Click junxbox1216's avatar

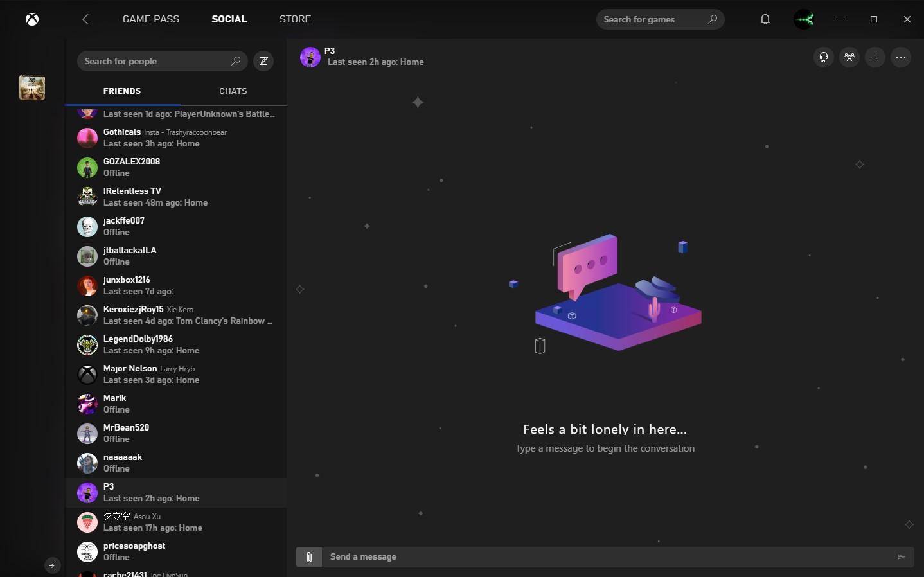click(x=87, y=285)
